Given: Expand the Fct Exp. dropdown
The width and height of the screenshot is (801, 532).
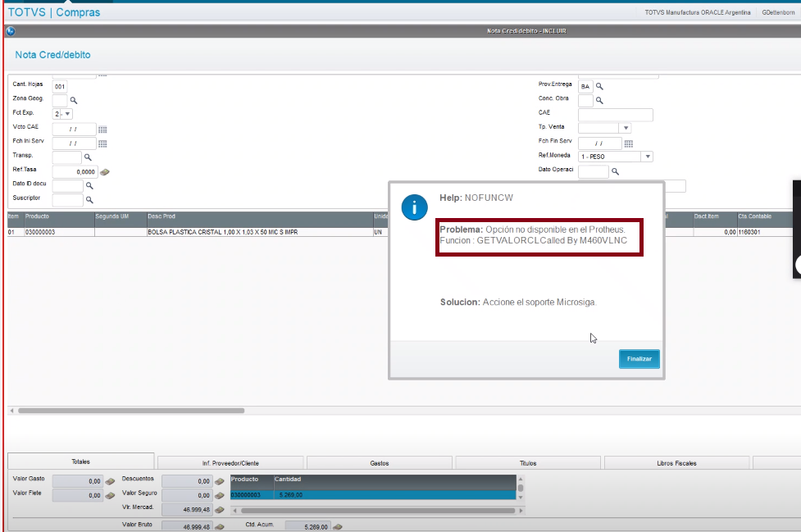Looking at the screenshot, I should (67, 114).
